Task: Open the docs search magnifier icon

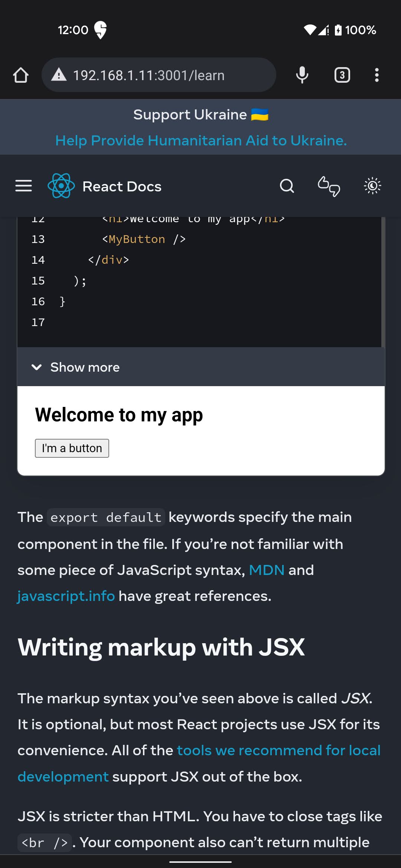Action: (287, 186)
